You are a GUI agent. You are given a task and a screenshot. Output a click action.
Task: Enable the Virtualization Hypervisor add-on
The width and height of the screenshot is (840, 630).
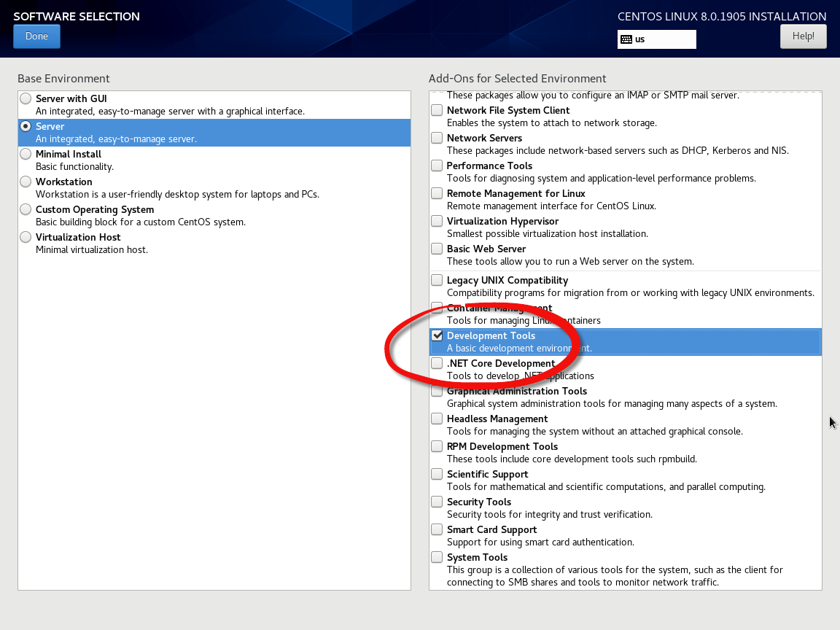pos(437,221)
